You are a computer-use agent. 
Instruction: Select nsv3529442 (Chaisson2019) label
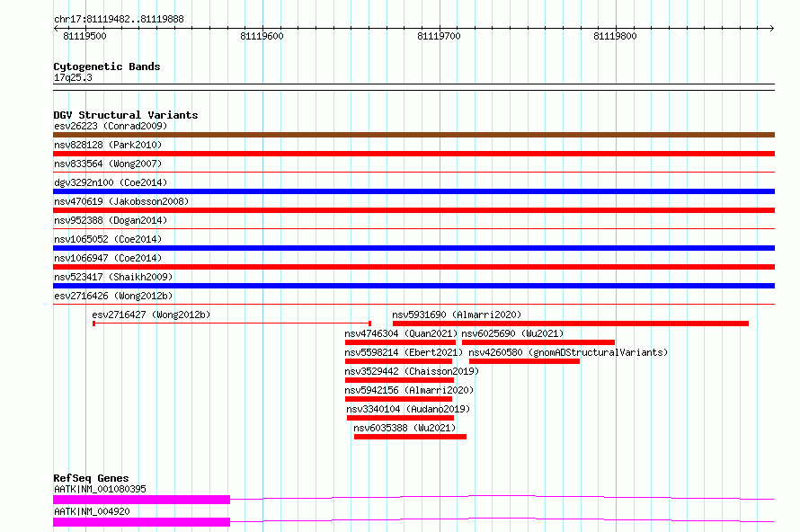(412, 371)
